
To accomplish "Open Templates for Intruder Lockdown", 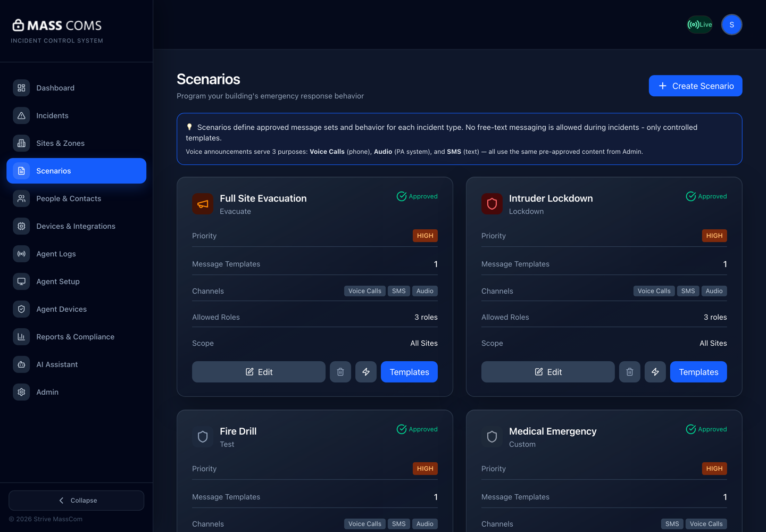I will 699,372.
